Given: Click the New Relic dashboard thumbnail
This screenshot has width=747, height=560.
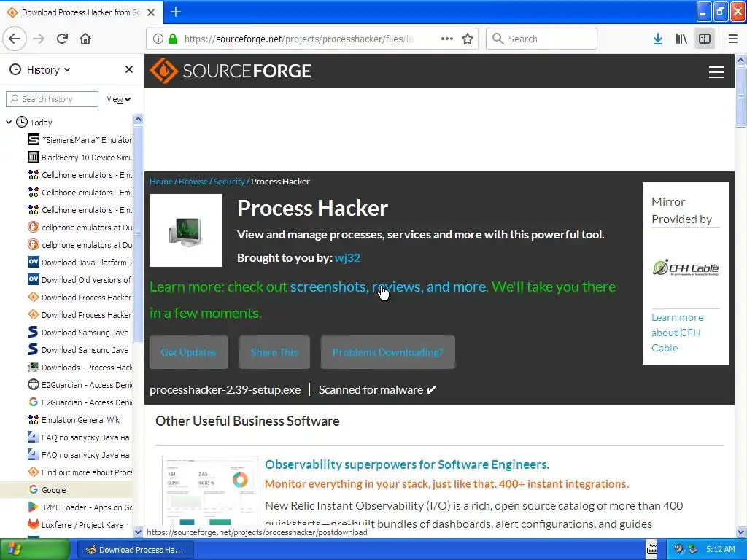Looking at the screenshot, I should [210, 491].
